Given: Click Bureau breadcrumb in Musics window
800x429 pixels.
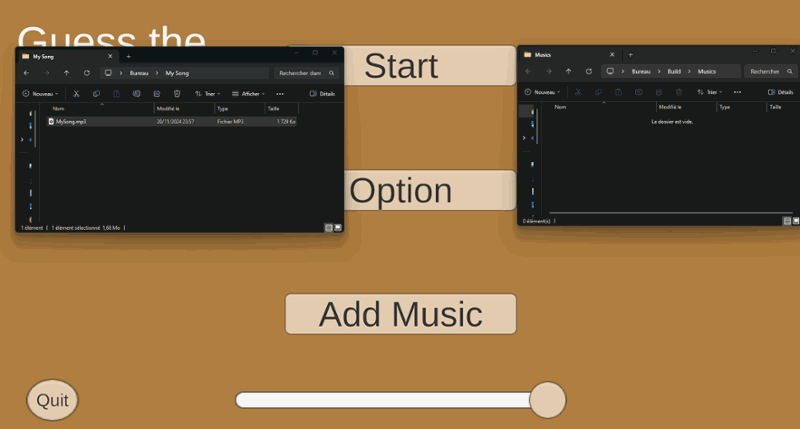Looking at the screenshot, I should click(641, 71).
